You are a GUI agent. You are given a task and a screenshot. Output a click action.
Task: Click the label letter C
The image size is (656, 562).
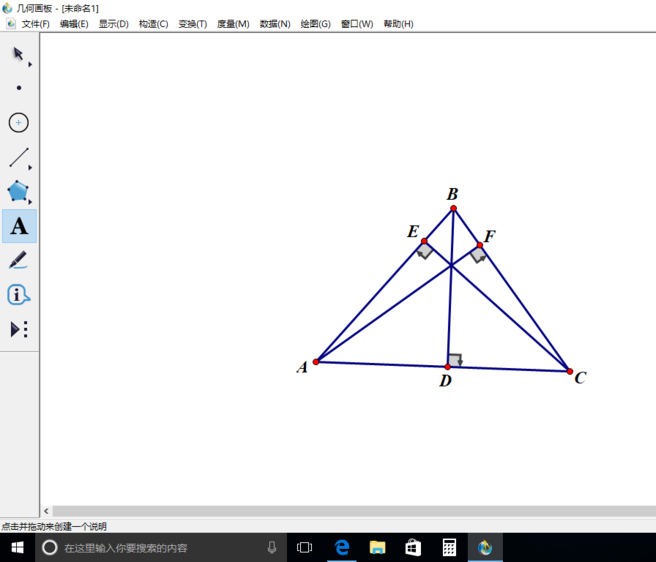[580, 378]
